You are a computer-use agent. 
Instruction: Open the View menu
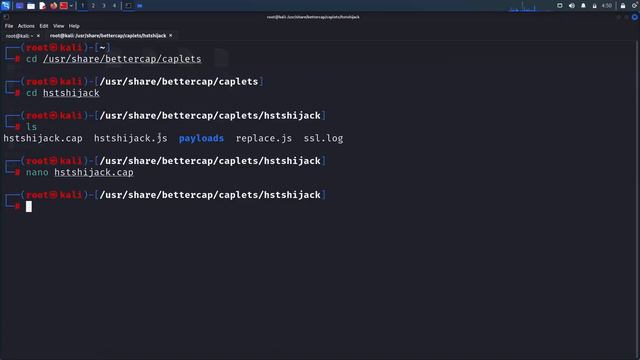point(58,26)
